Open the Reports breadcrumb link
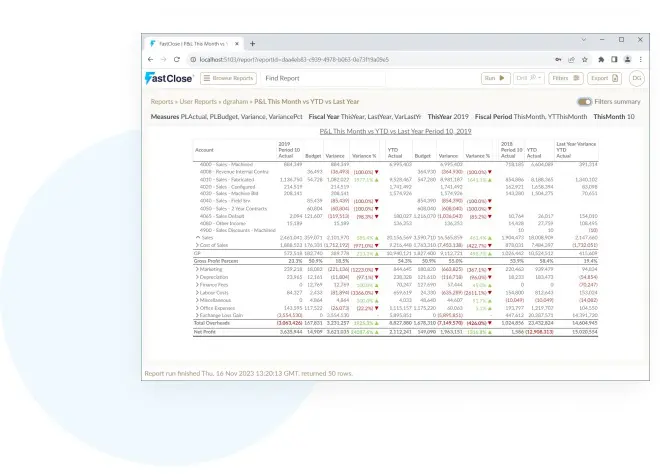660x474 pixels. click(162, 102)
